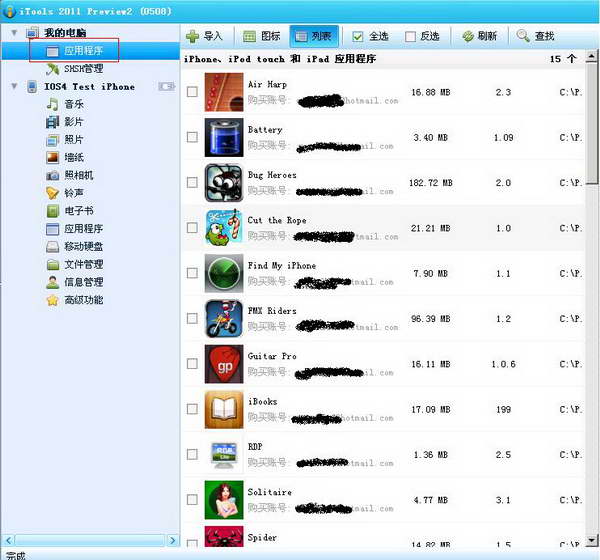Click the iBooks app icon
Screen dimensions: 600x560
tap(224, 409)
